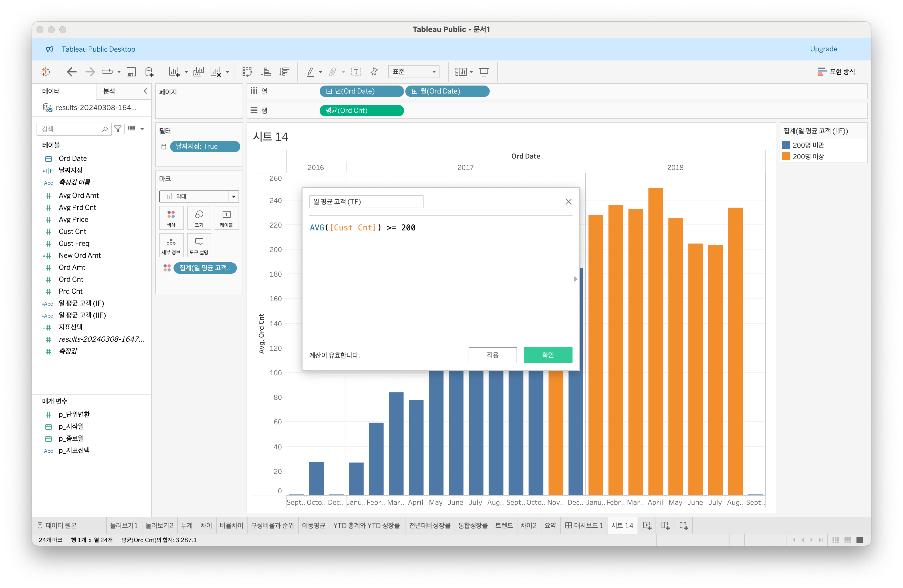Open the 대시보드 1 sheet tab

pos(584,526)
